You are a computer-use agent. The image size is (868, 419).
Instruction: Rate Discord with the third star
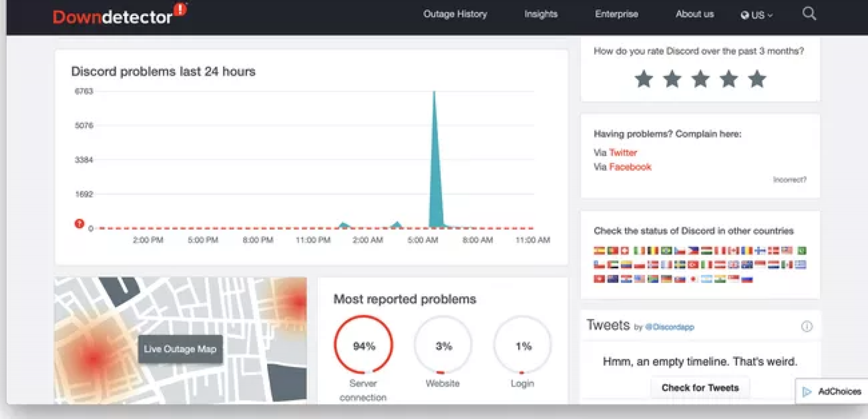701,79
